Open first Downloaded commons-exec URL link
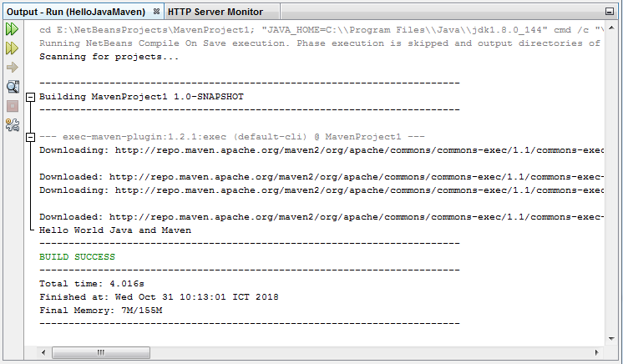The width and height of the screenshot is (623, 364). pyautogui.click(x=357, y=177)
